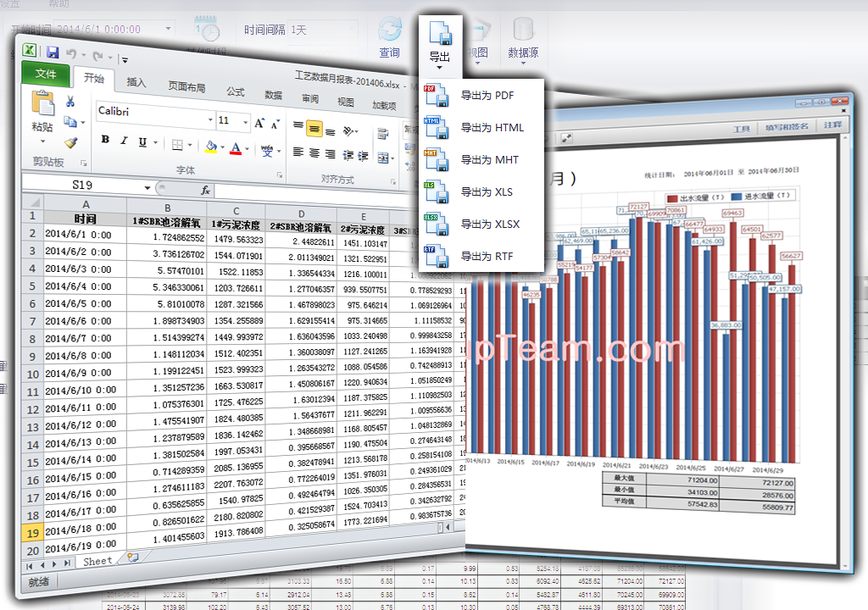Switch to the 插入 ribbon tab

tap(136, 82)
